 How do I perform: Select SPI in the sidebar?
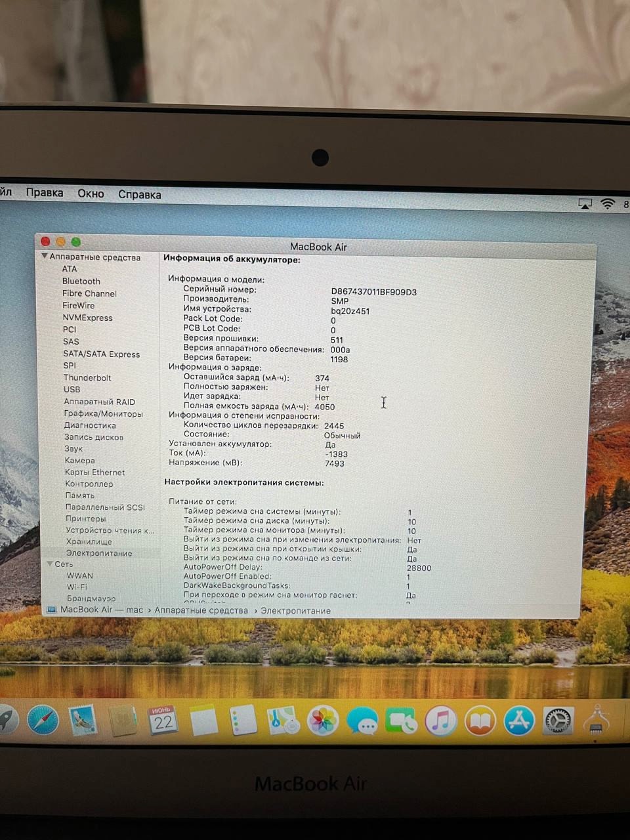[70, 366]
